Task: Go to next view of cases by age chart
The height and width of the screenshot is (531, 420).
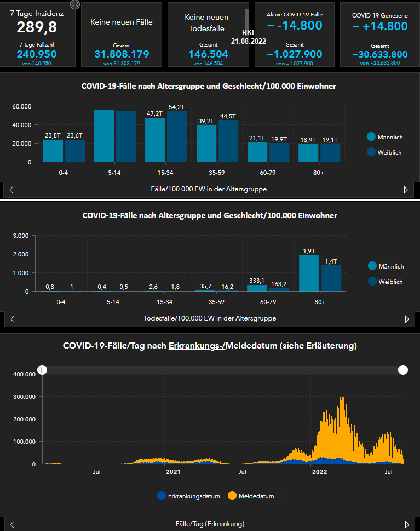Action: pyautogui.click(x=406, y=190)
